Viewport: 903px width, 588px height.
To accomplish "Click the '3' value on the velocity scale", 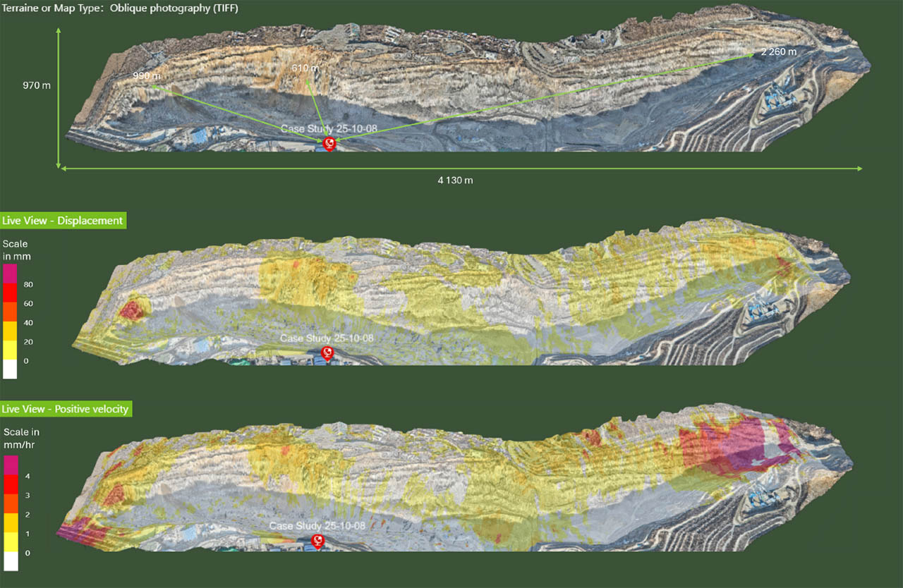I will pos(28,496).
